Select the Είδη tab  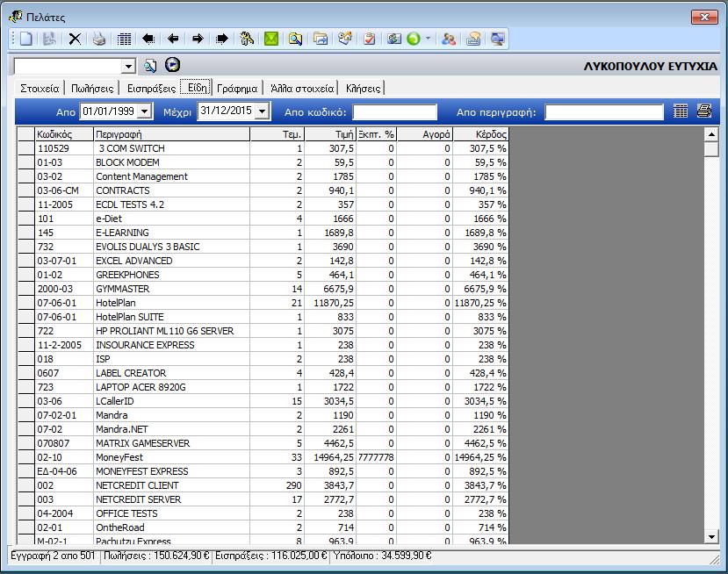coord(197,88)
